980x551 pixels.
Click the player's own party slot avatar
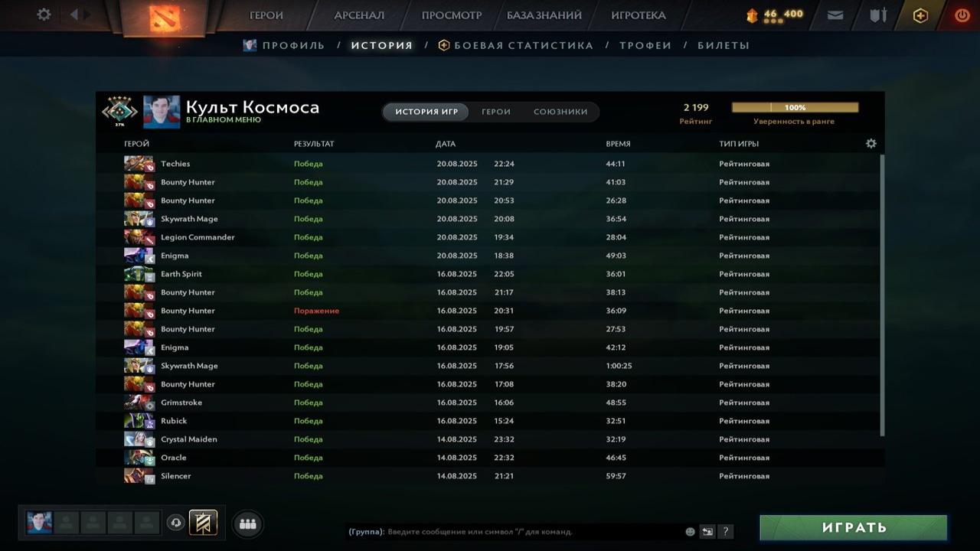tap(39, 523)
